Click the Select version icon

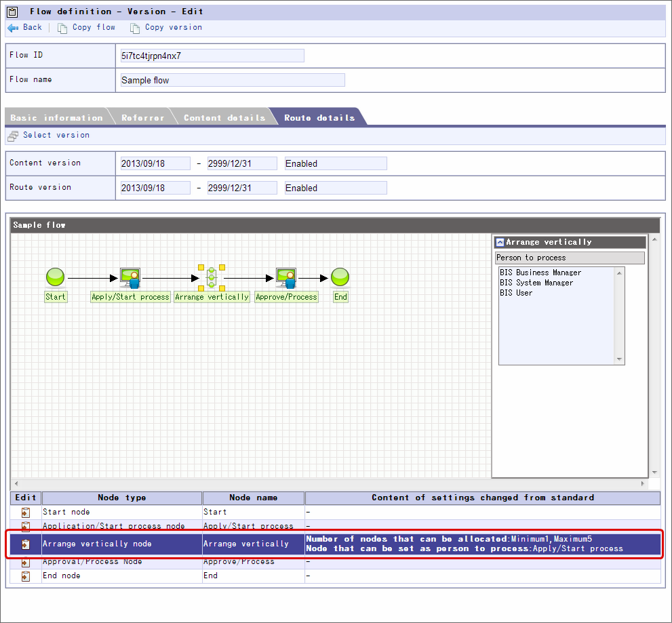click(13, 136)
